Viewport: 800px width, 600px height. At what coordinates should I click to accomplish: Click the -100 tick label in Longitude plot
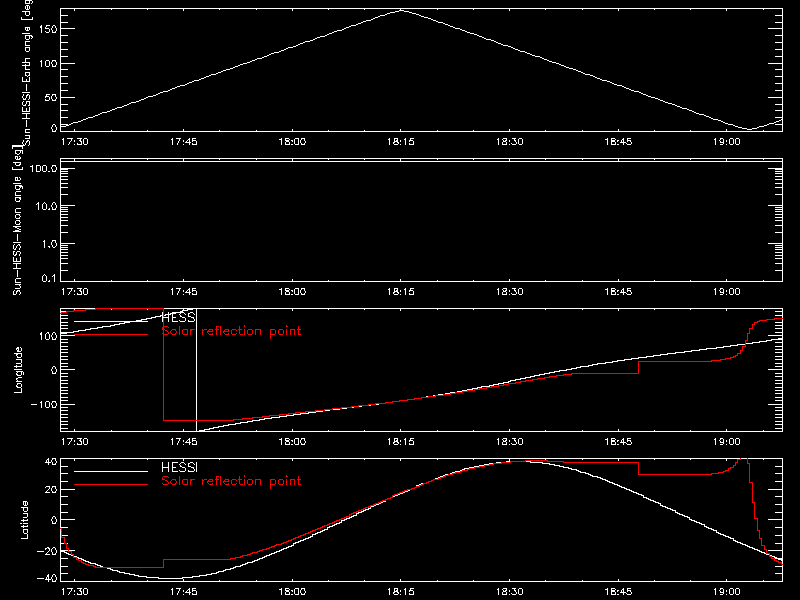point(43,404)
